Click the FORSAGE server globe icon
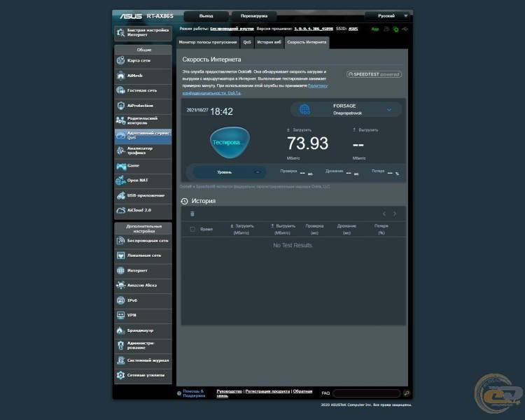Screen dimensions: 525x420 304,109
